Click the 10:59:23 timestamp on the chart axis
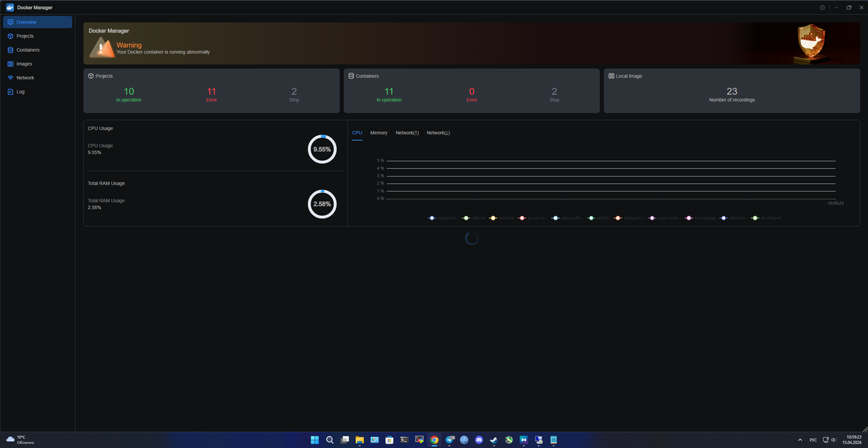The height and width of the screenshot is (448, 868). 835,203
